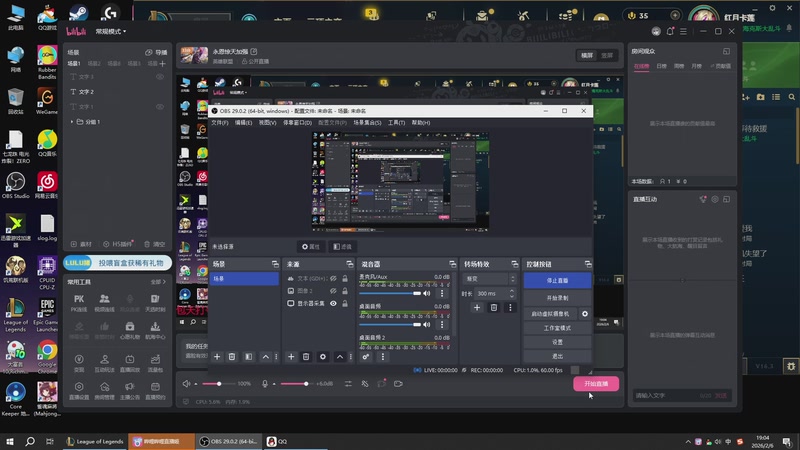Adjust bilibili microphone slider at +6.0dB
This screenshot has height=450, width=800.
tap(296, 384)
